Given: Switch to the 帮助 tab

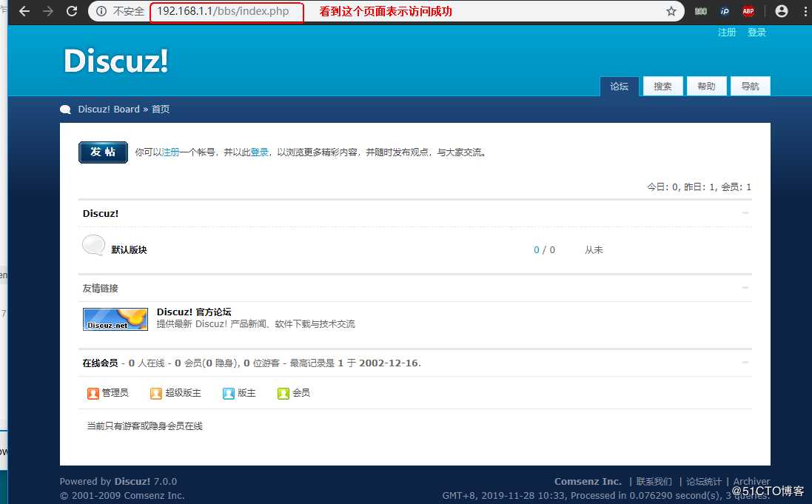Looking at the screenshot, I should click(x=706, y=86).
